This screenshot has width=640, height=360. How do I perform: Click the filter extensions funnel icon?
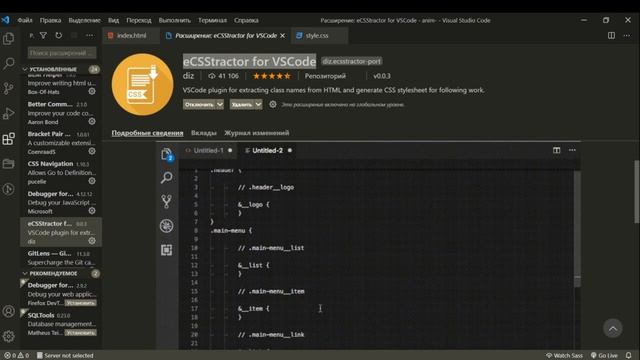(43, 36)
